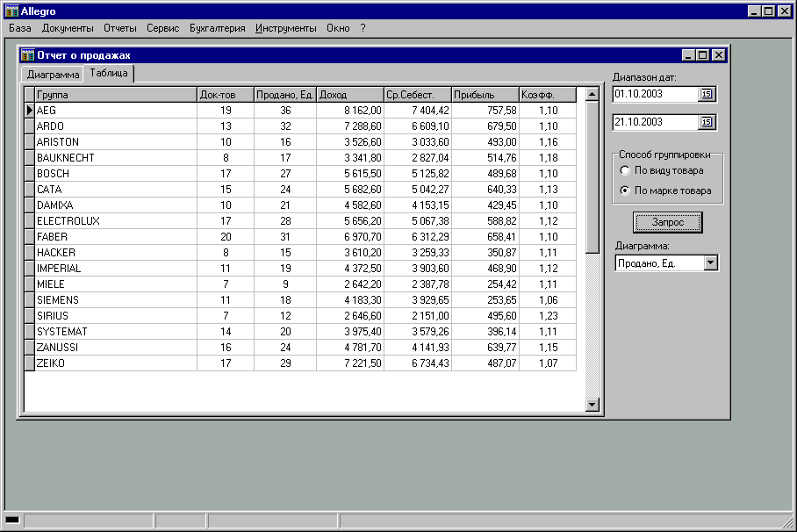The width and height of the screenshot is (797, 532).
Task: Select the ARDO row name cell
Action: [115, 126]
